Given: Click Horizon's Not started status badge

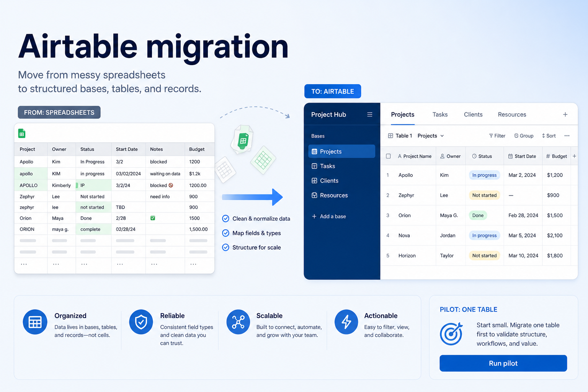Looking at the screenshot, I should [484, 255].
